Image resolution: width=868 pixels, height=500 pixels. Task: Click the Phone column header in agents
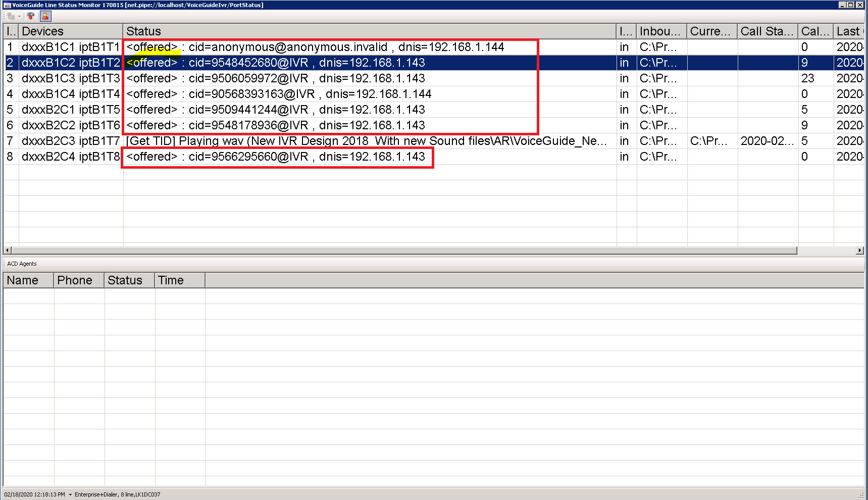(x=78, y=280)
